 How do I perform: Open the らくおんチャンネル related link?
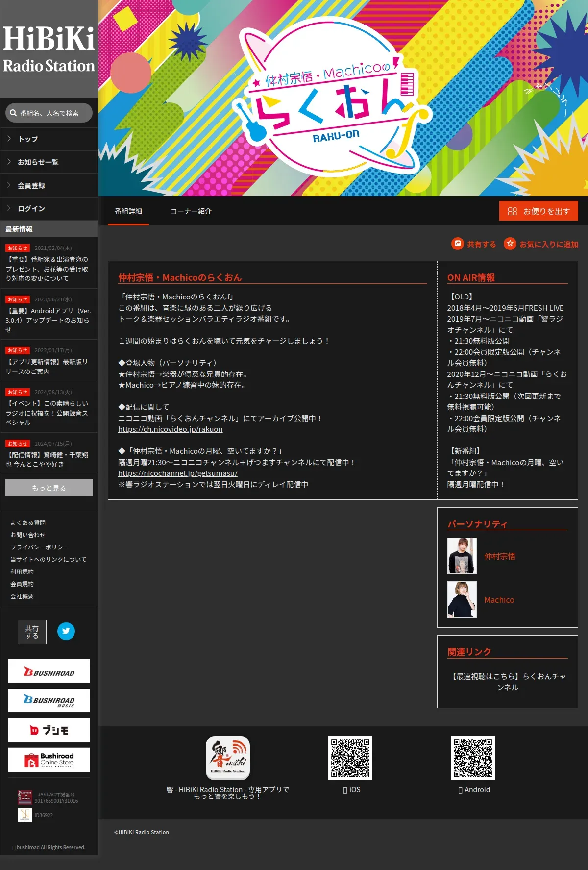507,682
